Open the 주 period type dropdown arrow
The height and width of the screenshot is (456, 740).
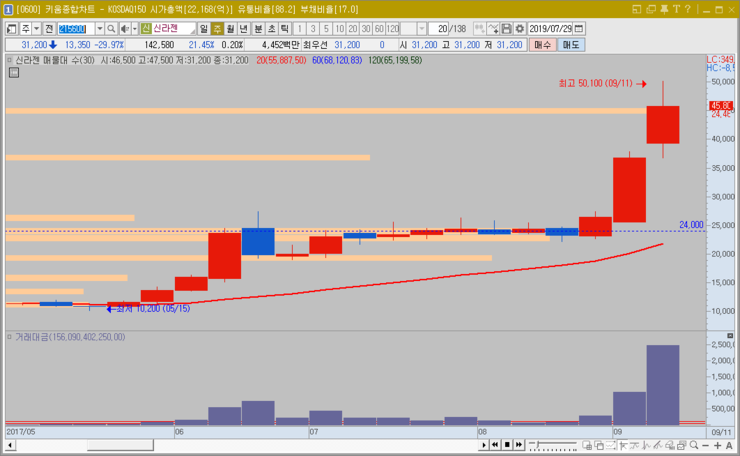click(36, 29)
